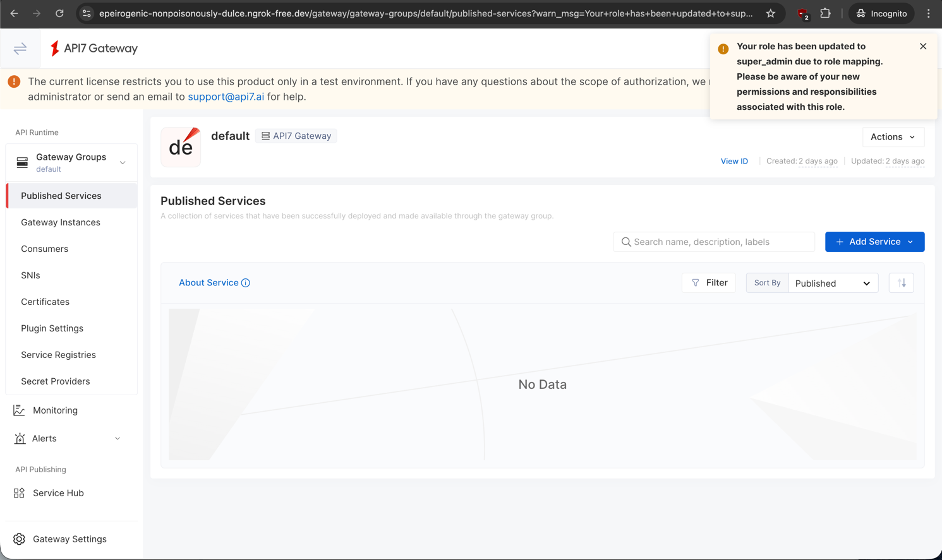
Task: Open the Actions dropdown menu
Action: tap(893, 137)
